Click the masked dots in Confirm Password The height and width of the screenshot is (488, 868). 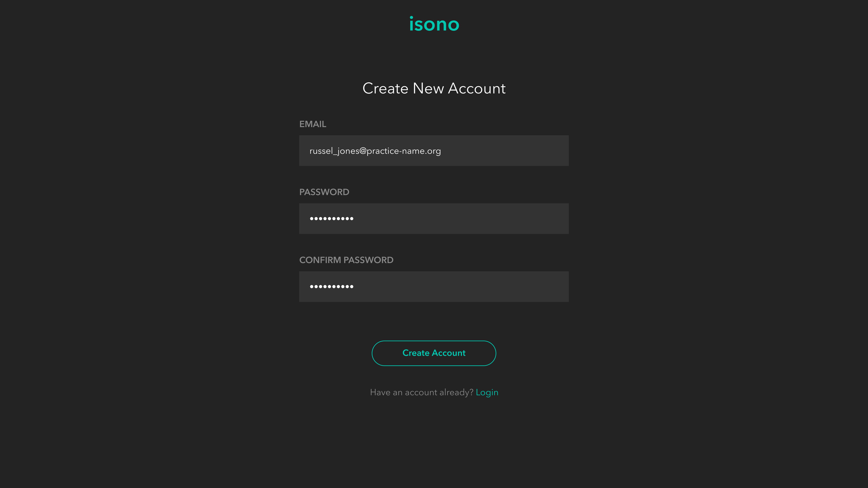332,287
